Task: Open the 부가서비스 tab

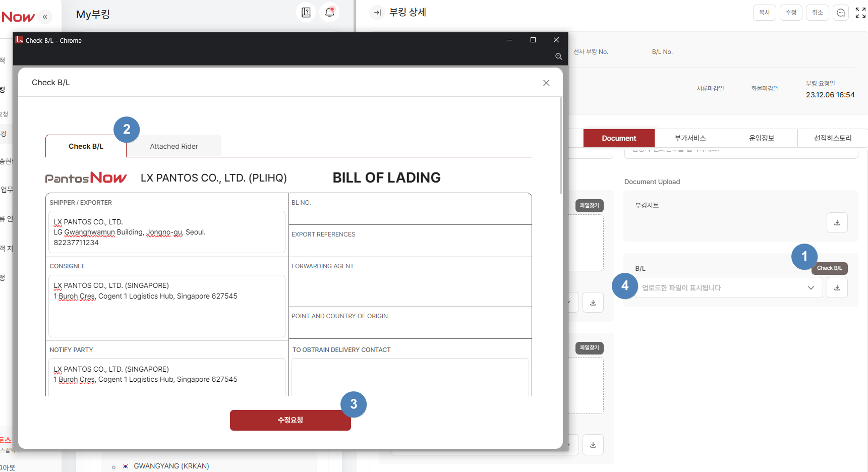Action: click(x=690, y=138)
